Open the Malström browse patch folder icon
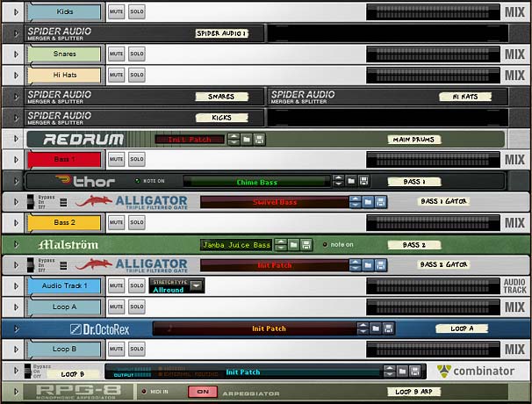This screenshot has height=404, width=532. tap(294, 244)
